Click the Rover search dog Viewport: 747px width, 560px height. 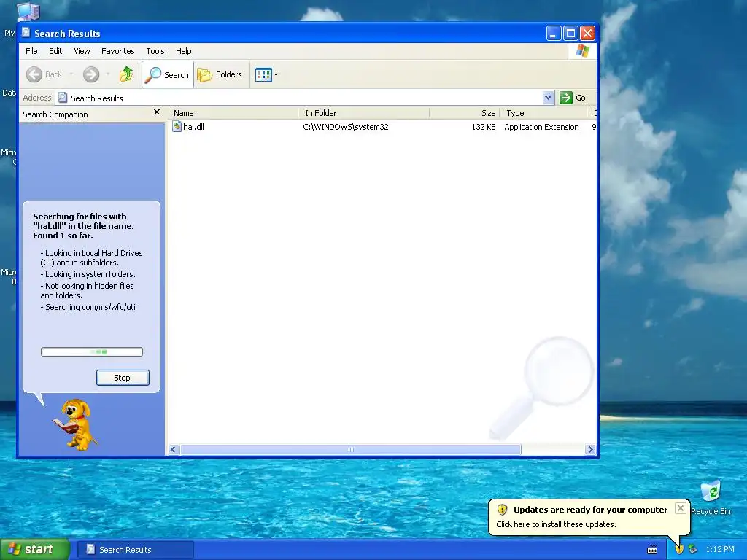click(75, 425)
